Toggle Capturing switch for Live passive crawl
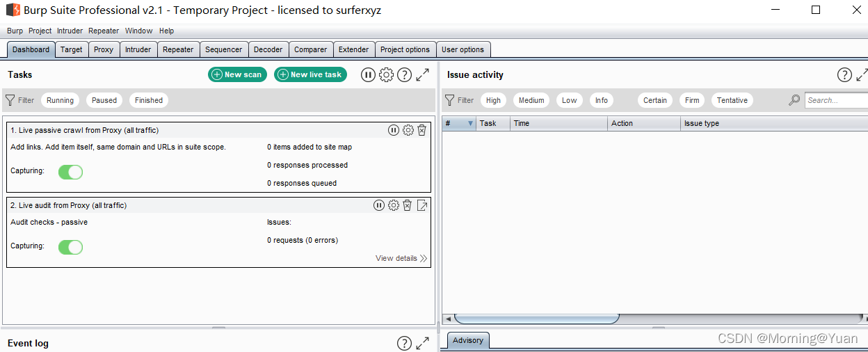The height and width of the screenshot is (352, 868). (x=71, y=172)
